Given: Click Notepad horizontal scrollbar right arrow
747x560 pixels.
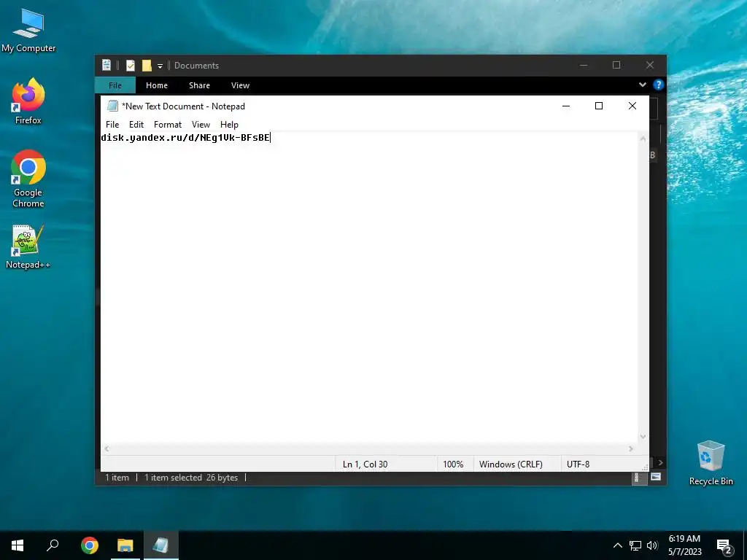Looking at the screenshot, I should pos(631,448).
